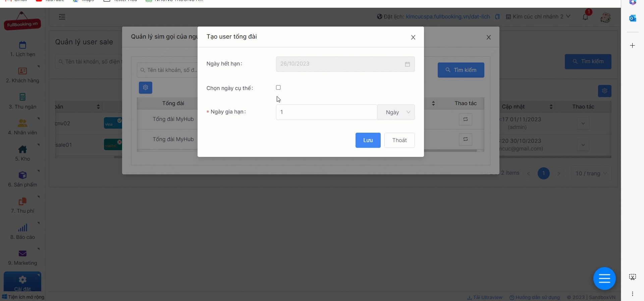Click the 'Lưu' save button
644x301 pixels.
[x=368, y=140]
